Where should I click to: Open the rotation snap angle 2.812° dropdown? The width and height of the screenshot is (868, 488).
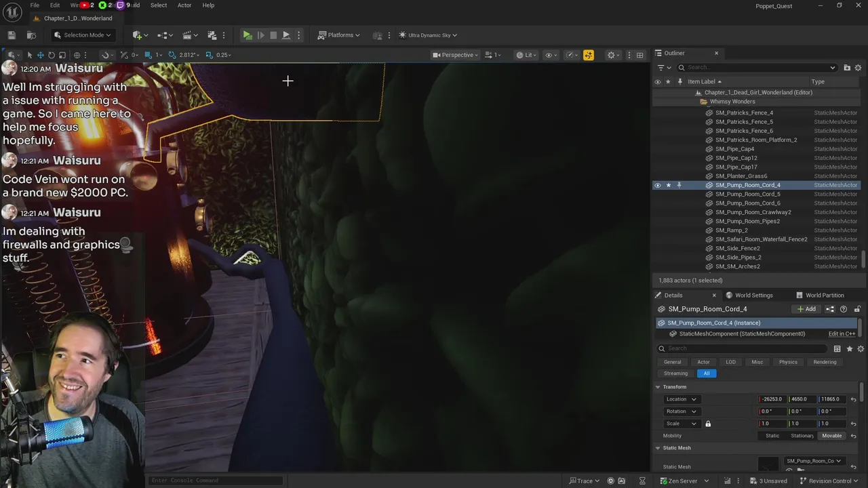(x=190, y=55)
